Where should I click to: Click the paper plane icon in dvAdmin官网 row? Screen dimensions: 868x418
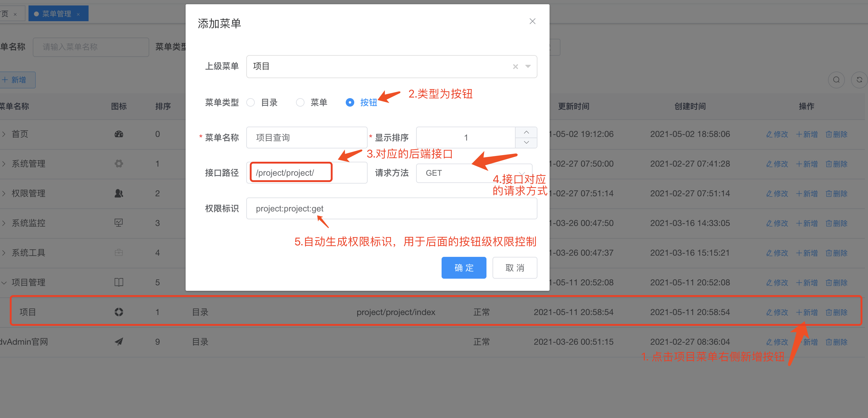click(119, 342)
